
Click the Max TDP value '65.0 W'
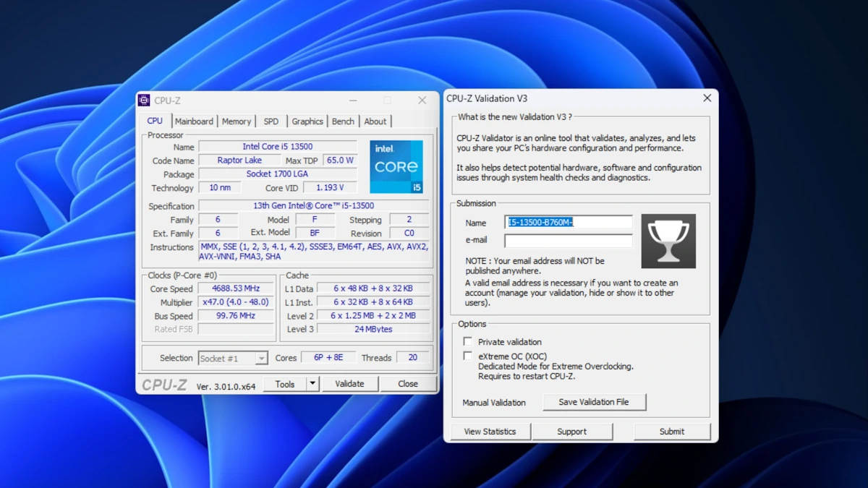[x=340, y=160]
